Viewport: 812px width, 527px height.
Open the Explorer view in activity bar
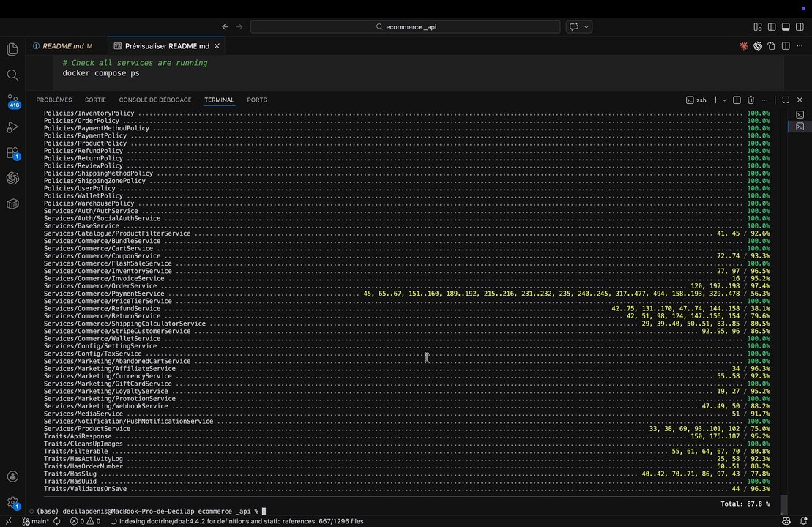(12, 49)
